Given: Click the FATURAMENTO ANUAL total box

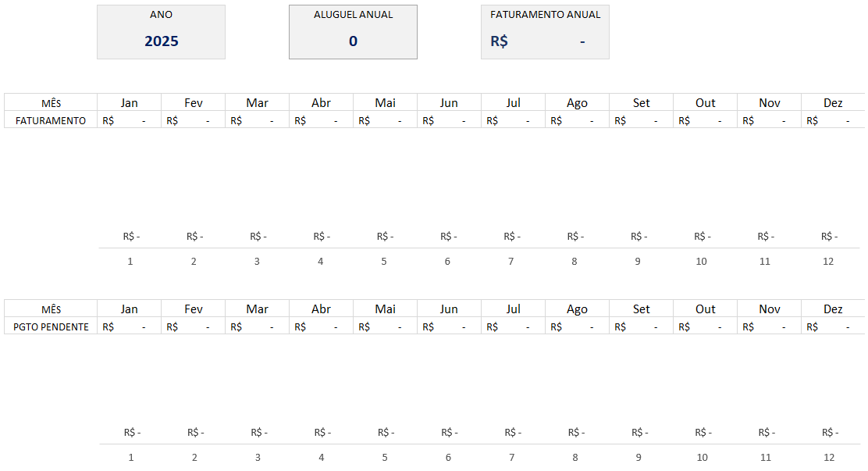Looking at the screenshot, I should click(545, 33).
